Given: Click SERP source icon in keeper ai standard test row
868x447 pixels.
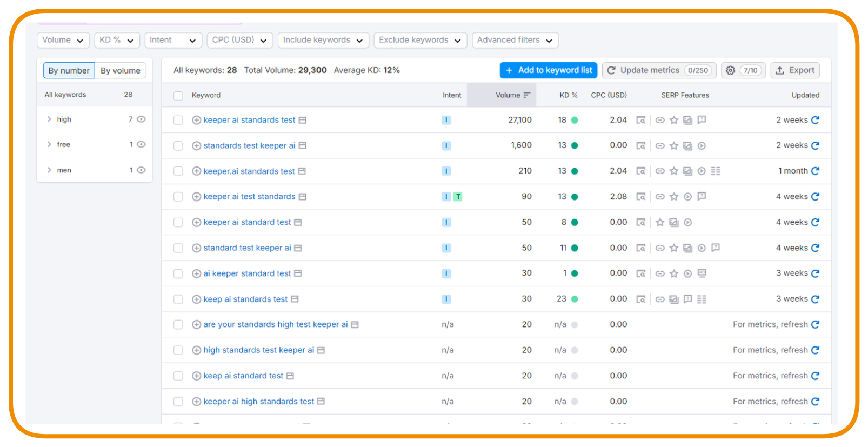Looking at the screenshot, I should tap(640, 222).
